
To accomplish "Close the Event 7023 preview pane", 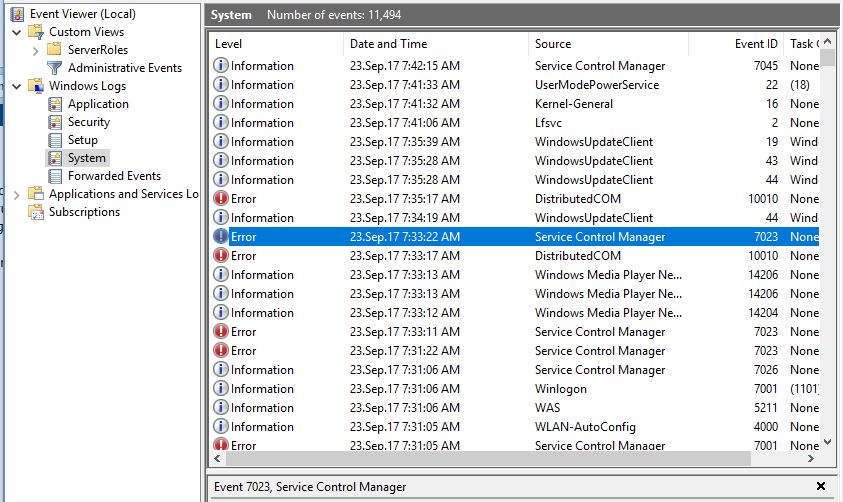I will (x=821, y=487).
